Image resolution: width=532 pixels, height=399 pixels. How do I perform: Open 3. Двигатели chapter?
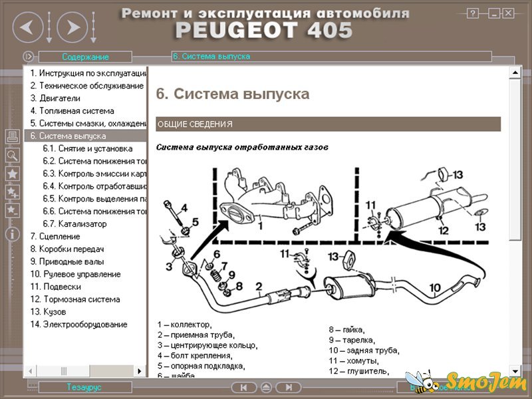coord(55,98)
